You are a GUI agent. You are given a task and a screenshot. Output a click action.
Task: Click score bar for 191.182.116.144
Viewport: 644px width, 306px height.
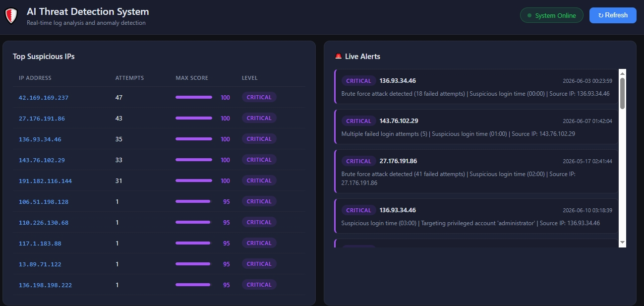coord(194,181)
